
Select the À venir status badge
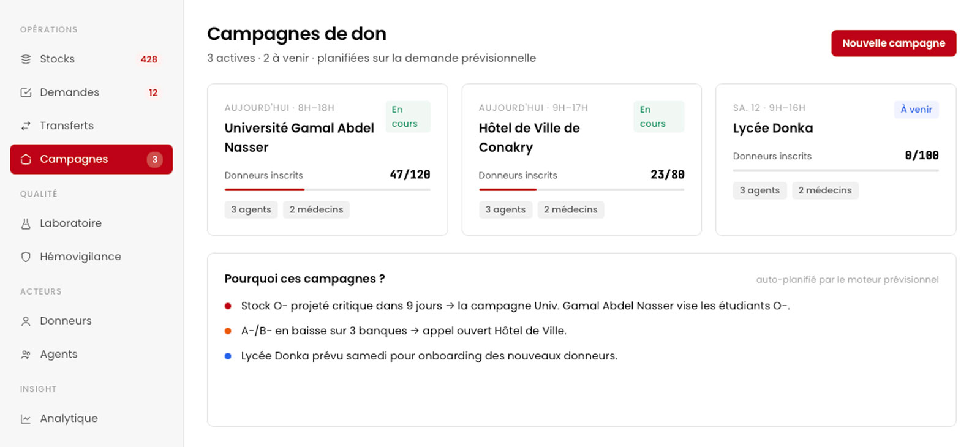point(916,110)
